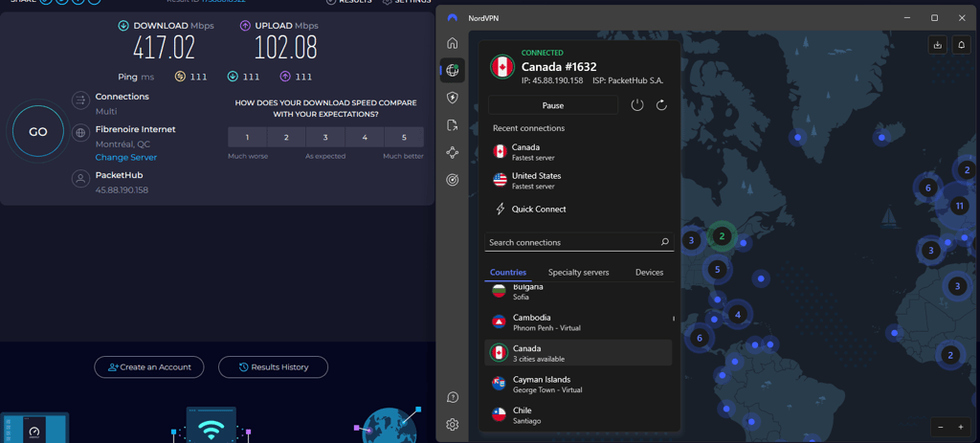Click the Cambodia flag icon
The height and width of the screenshot is (443, 980).
pos(499,321)
